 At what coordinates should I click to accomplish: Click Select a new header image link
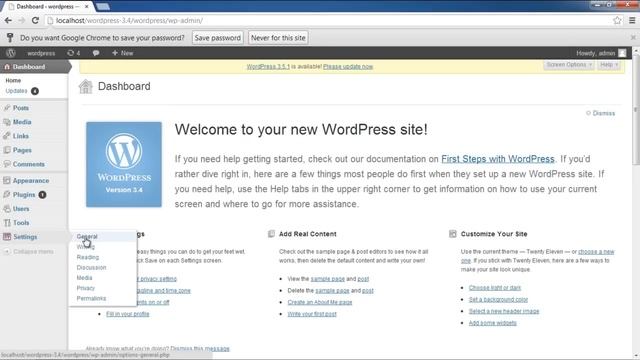(504, 311)
